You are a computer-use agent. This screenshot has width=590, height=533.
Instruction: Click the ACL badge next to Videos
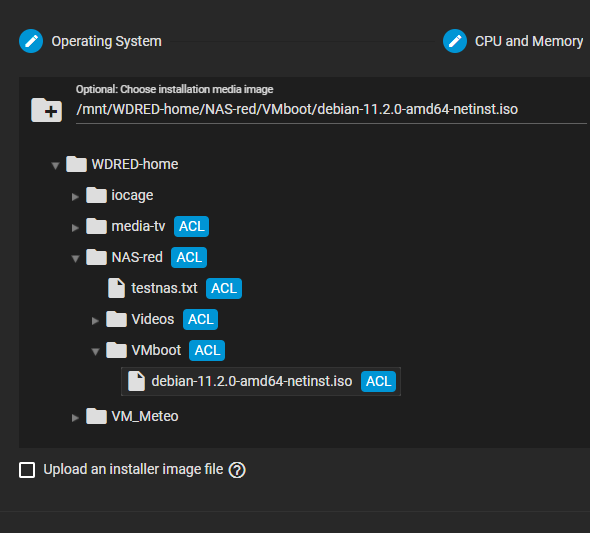pos(200,319)
